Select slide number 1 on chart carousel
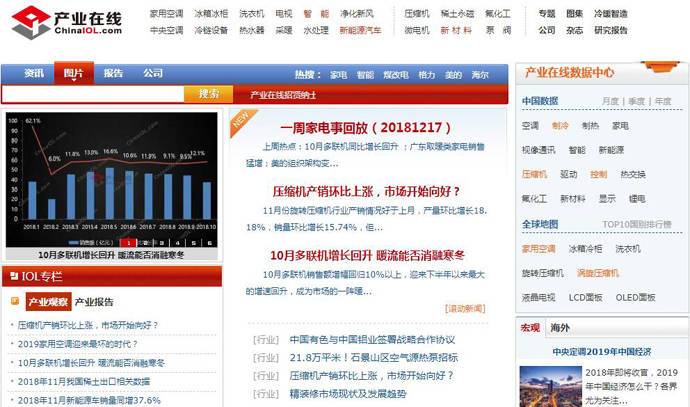This screenshot has width=690, height=407. (127, 242)
